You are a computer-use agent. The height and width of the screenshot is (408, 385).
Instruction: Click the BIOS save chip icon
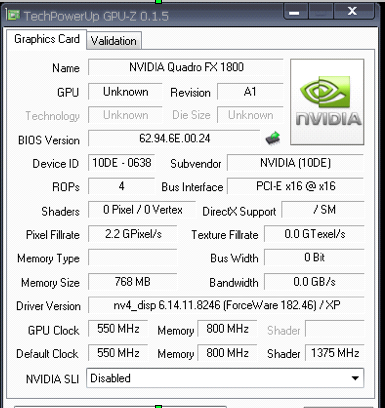[x=273, y=138]
